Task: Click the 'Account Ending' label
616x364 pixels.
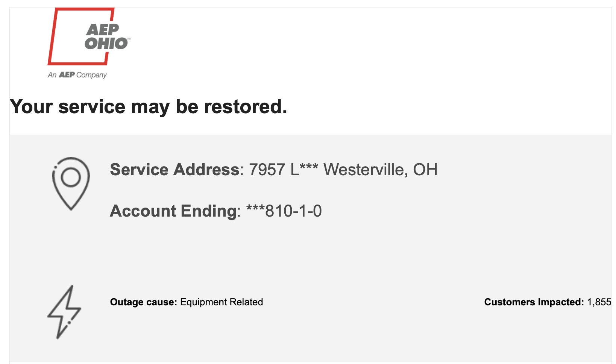Action: (x=173, y=211)
